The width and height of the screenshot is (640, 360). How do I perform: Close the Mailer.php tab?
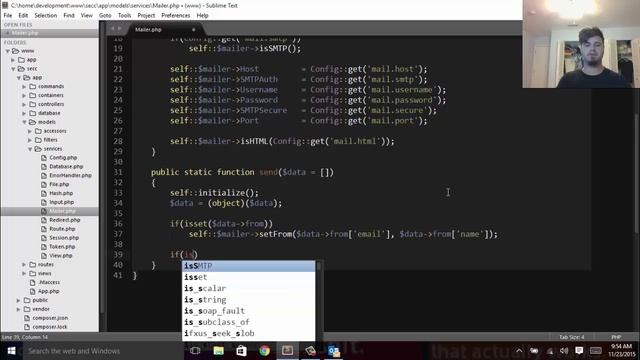tap(193, 29)
